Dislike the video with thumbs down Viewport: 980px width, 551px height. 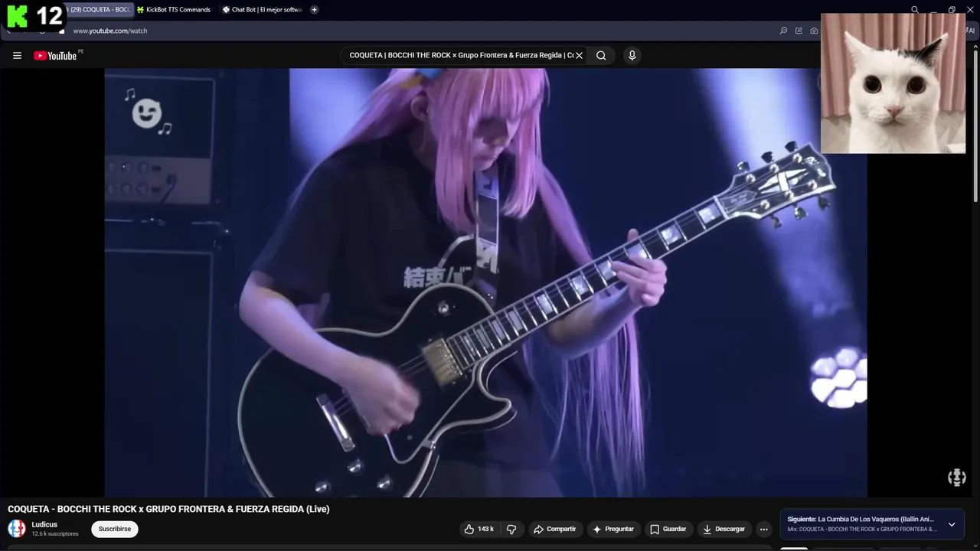click(x=511, y=529)
